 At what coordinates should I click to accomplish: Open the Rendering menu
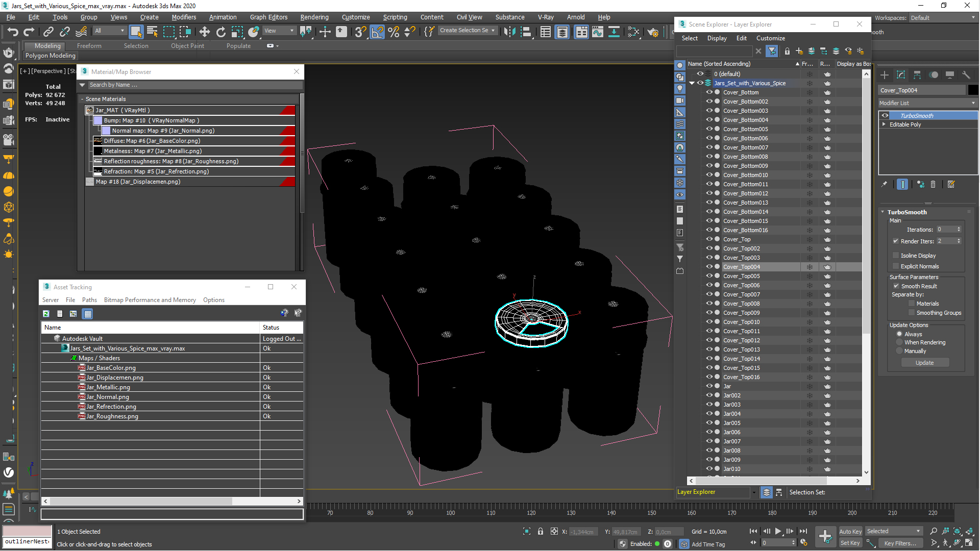314,17
